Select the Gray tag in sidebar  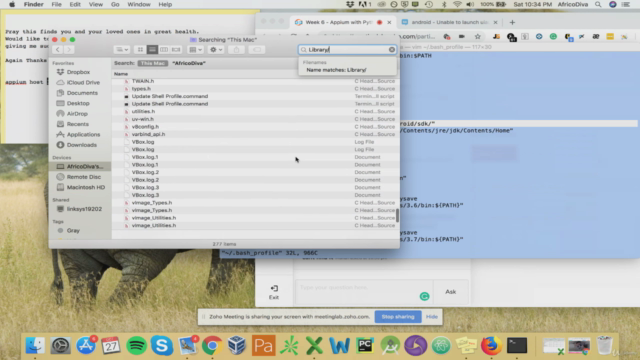pos(73,231)
